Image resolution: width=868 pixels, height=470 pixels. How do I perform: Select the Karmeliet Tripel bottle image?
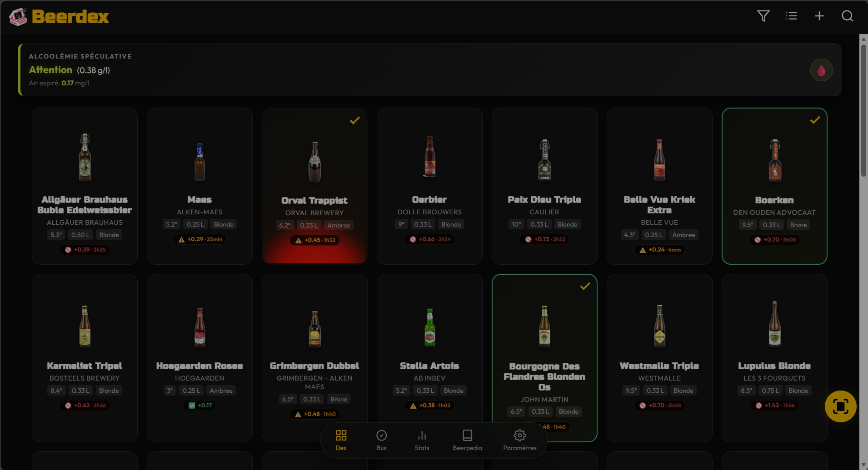(x=85, y=326)
